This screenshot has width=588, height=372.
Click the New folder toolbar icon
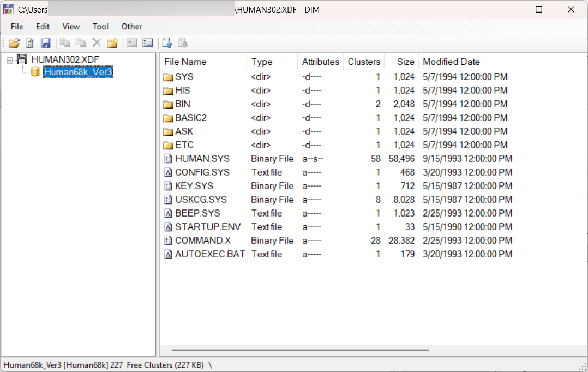click(112, 43)
